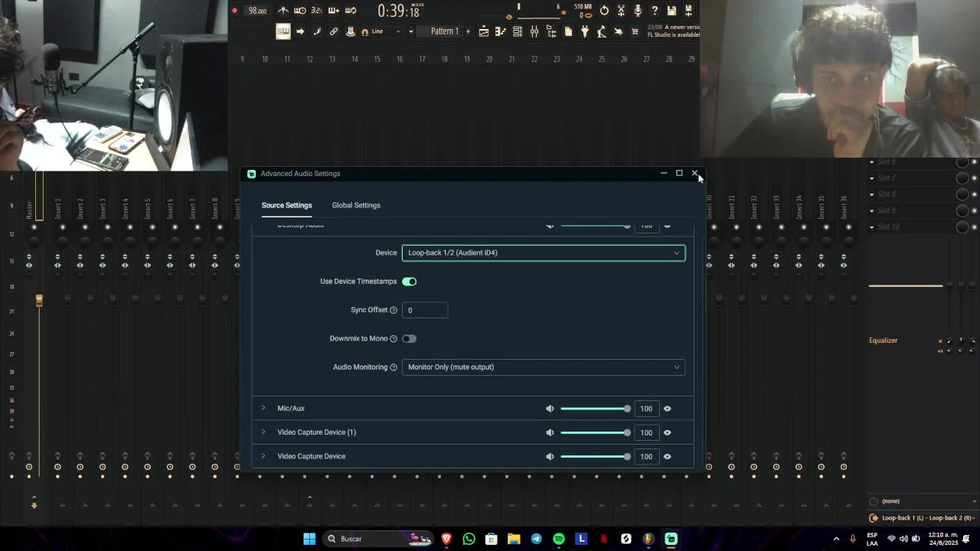Disable Use Device Timestamps toggle
Image resolution: width=980 pixels, height=551 pixels.
(x=410, y=282)
